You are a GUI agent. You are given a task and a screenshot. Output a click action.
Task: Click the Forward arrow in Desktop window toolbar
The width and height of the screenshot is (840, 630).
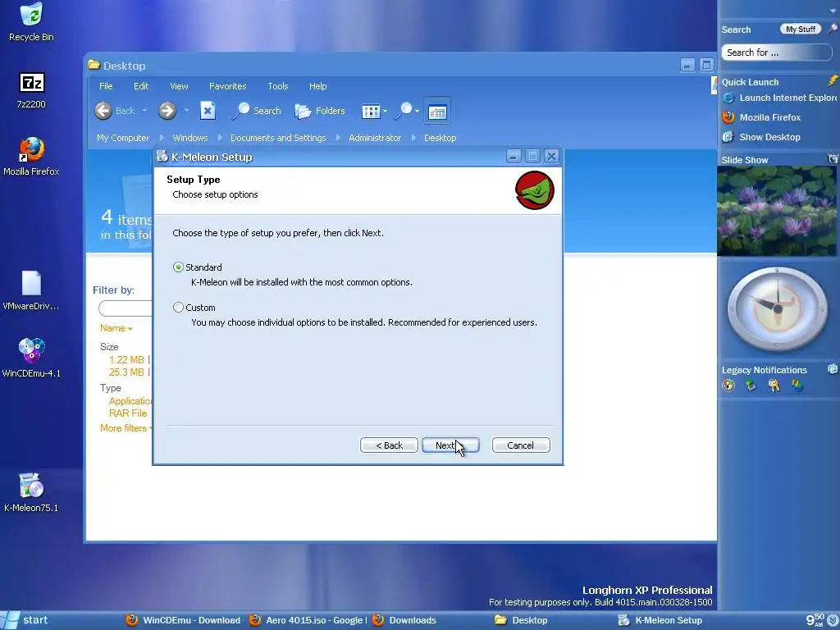click(167, 111)
